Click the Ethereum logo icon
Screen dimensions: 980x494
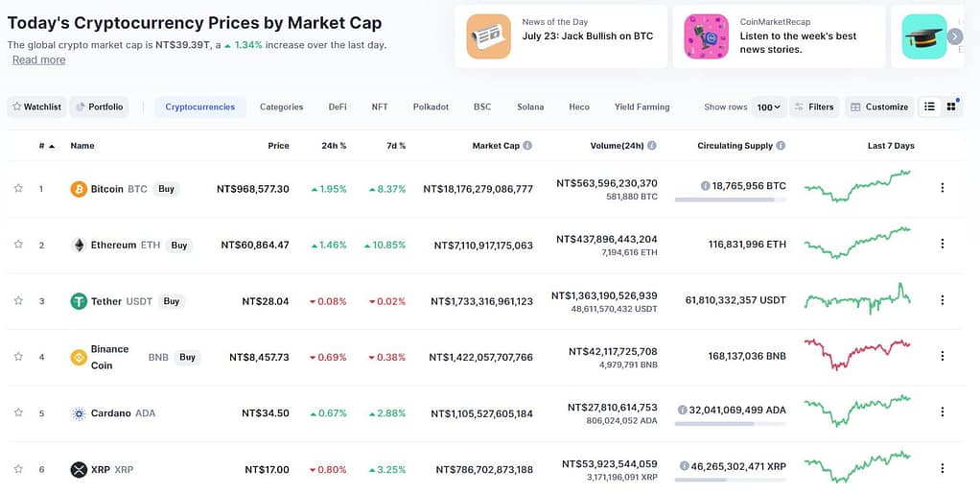[79, 245]
